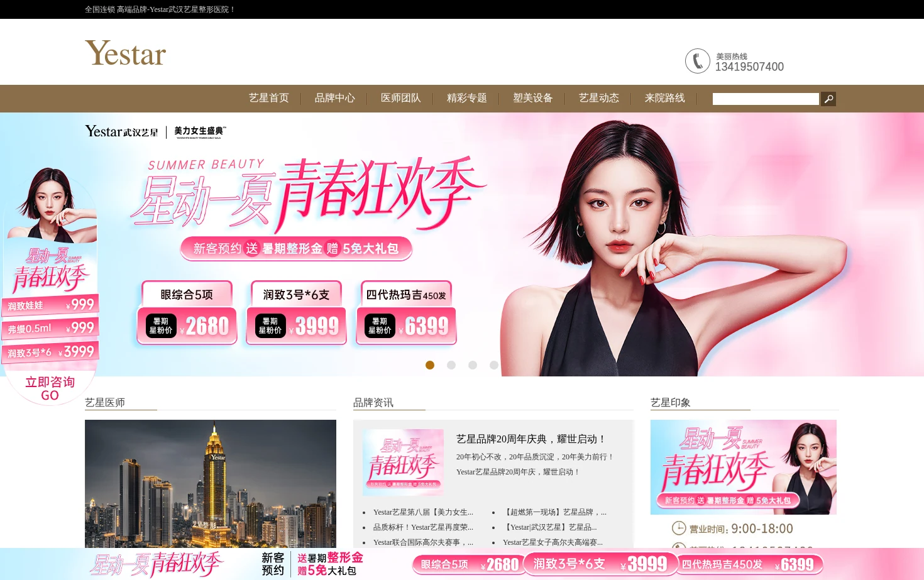
Task: Click the 美力女生盛典 logo on hero banner
Action: [x=200, y=131]
